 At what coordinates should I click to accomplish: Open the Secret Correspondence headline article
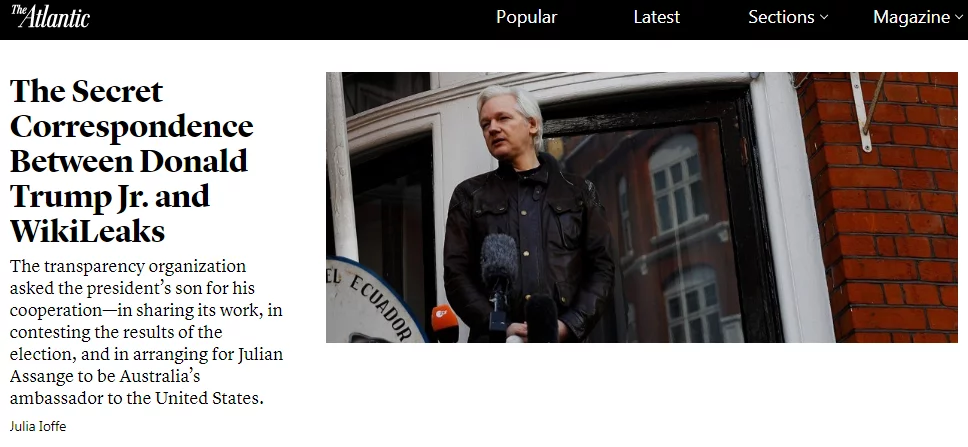[131, 162]
